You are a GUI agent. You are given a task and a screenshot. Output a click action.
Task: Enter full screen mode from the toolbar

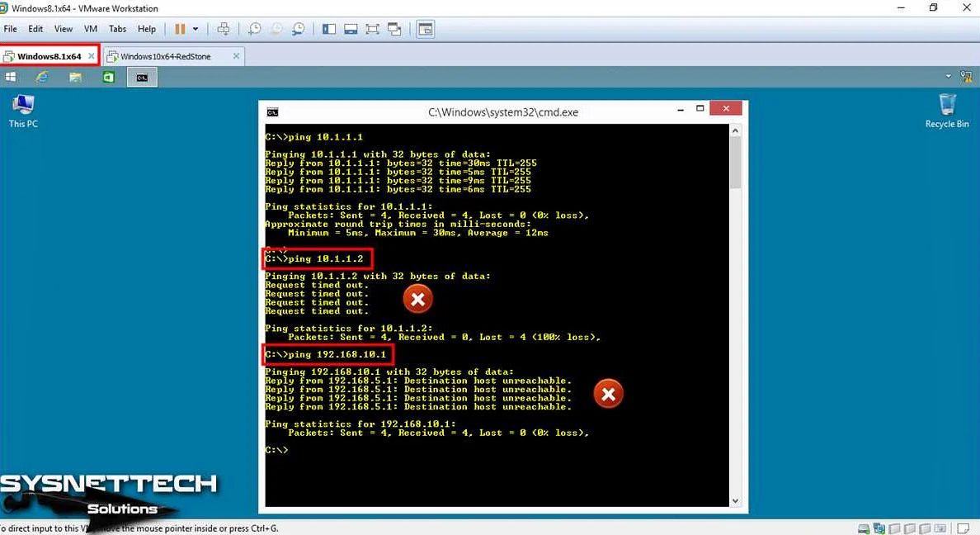tap(372, 29)
